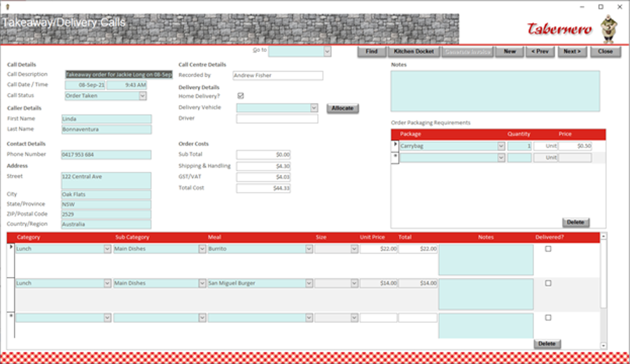Click the Last Name field Bonnaventura

point(106,129)
